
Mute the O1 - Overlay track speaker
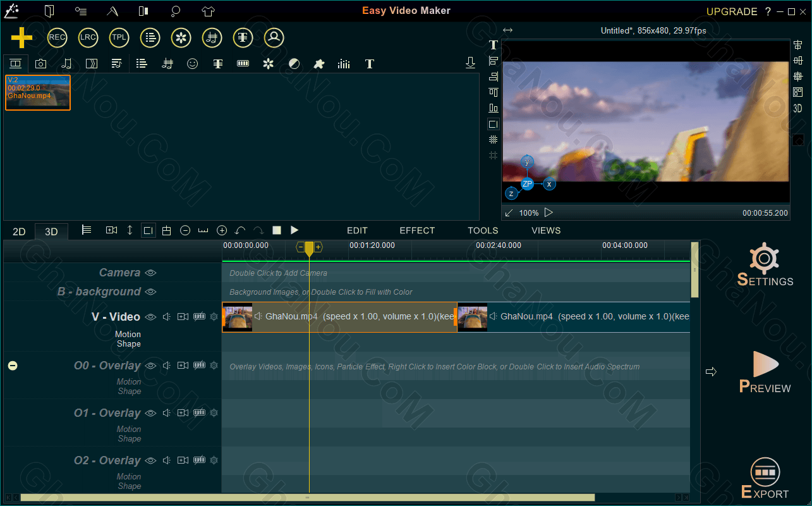click(167, 413)
